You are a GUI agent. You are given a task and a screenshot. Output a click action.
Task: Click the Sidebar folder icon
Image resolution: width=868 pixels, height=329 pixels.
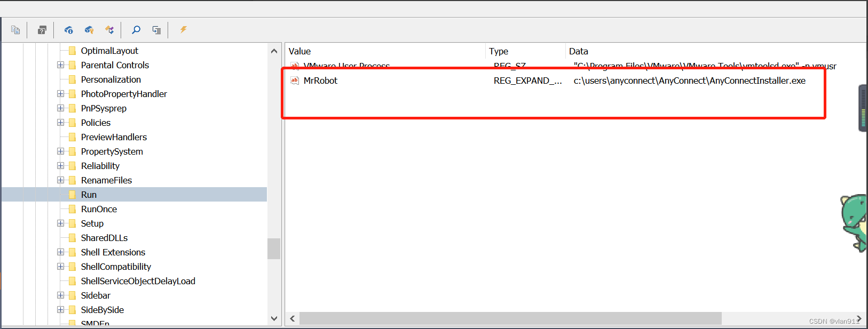(73, 295)
